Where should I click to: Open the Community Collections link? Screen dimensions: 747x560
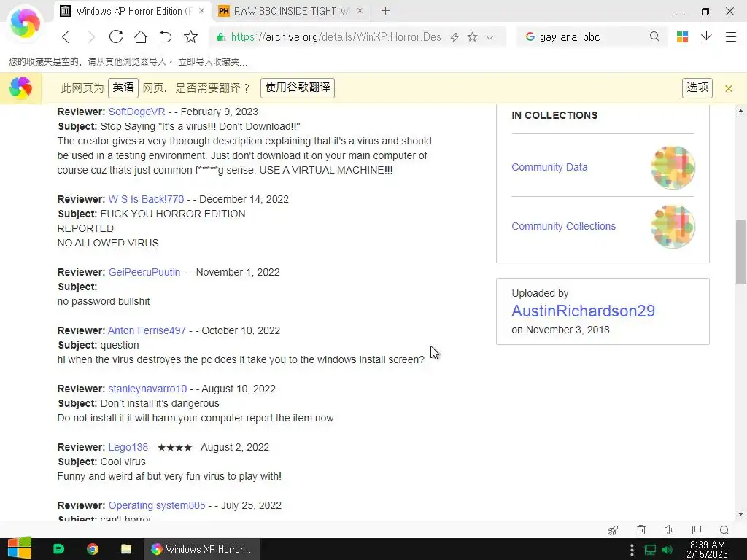(x=564, y=226)
